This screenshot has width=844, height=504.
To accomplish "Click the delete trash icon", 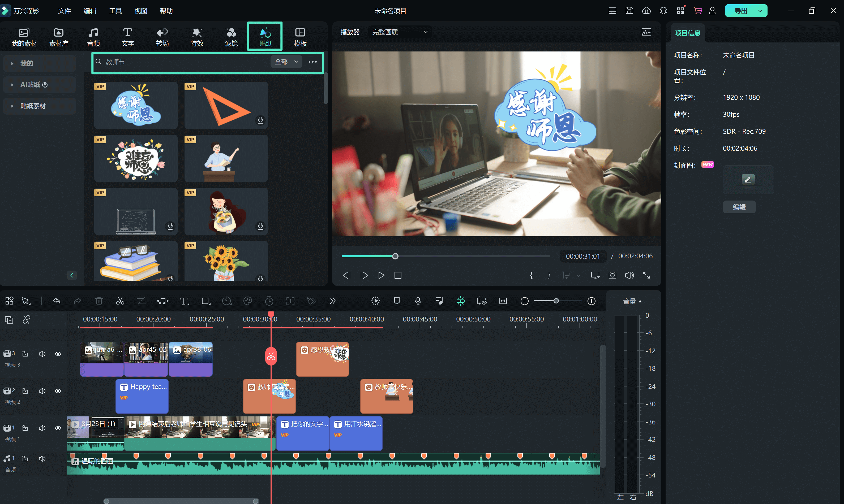I will [x=99, y=301].
